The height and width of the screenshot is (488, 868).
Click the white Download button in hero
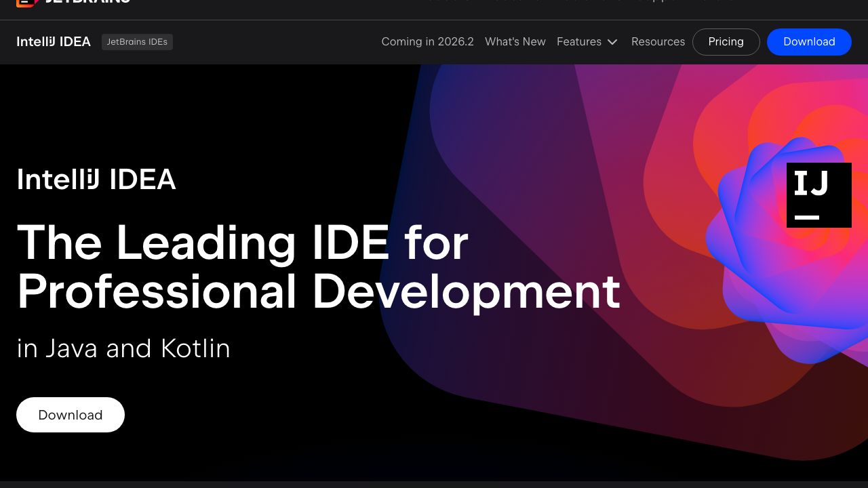71,415
